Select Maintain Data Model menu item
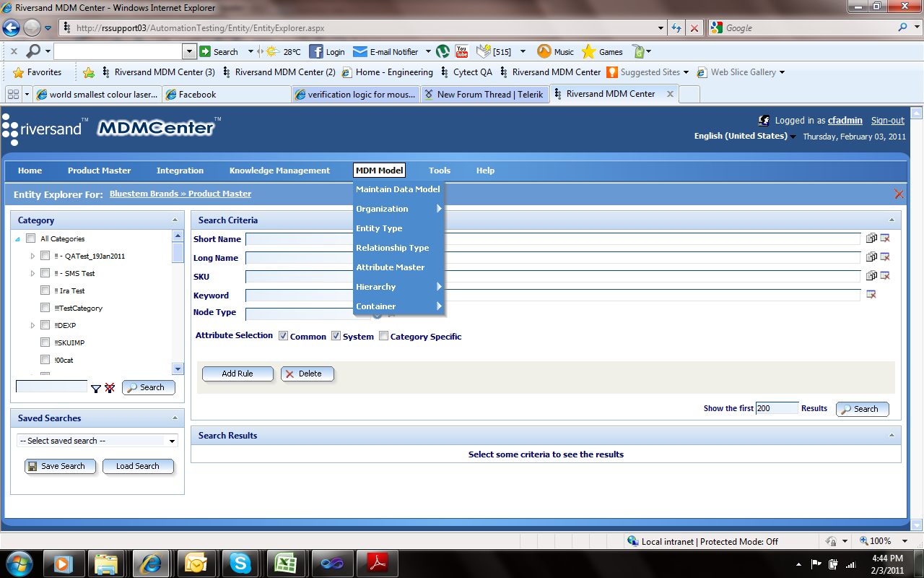The image size is (924, 578). (399, 189)
